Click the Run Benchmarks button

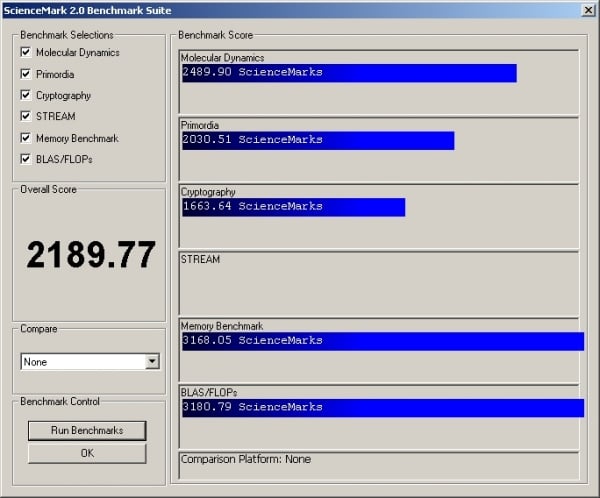[x=87, y=430]
